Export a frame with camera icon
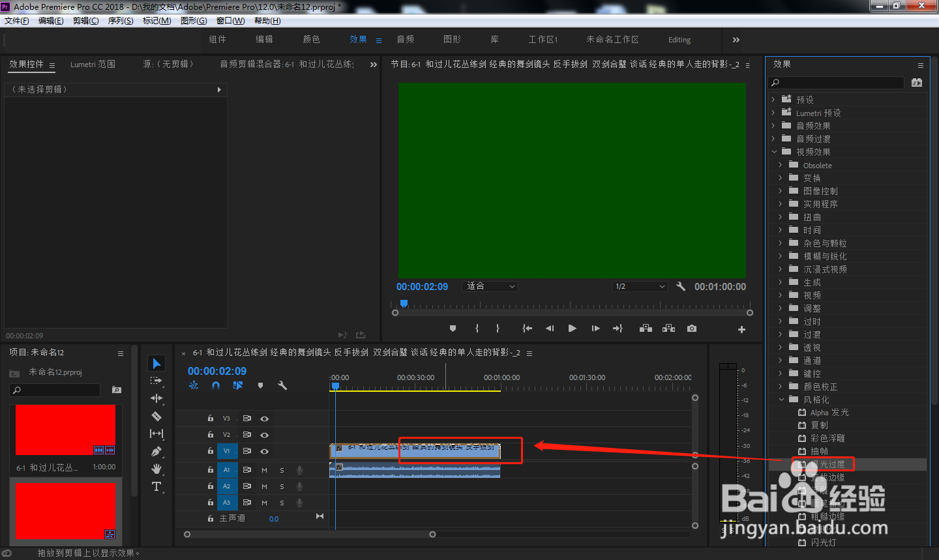Screen dimensions: 939x560 tap(692, 329)
